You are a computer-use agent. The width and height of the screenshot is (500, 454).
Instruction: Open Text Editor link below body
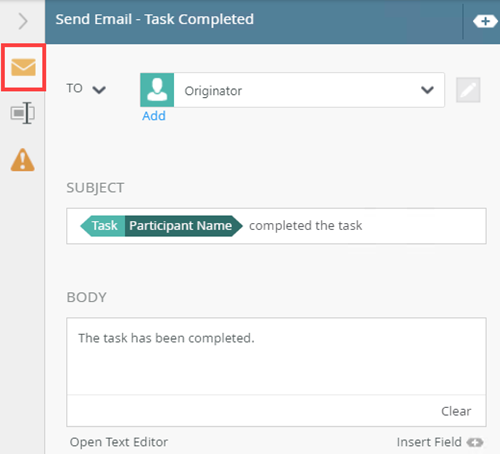119,442
